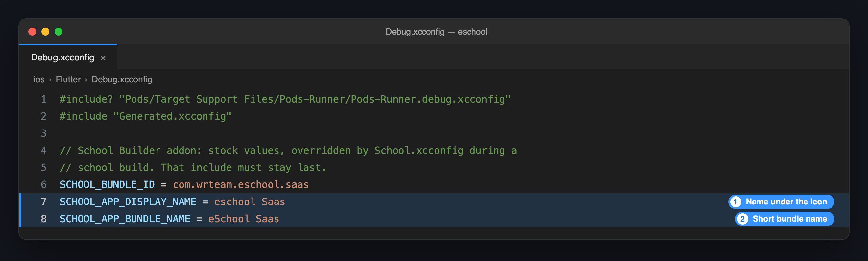Image resolution: width=868 pixels, height=261 pixels.
Task: Click the SCHOOL_BUNDLE_ID variable name
Action: (x=107, y=184)
